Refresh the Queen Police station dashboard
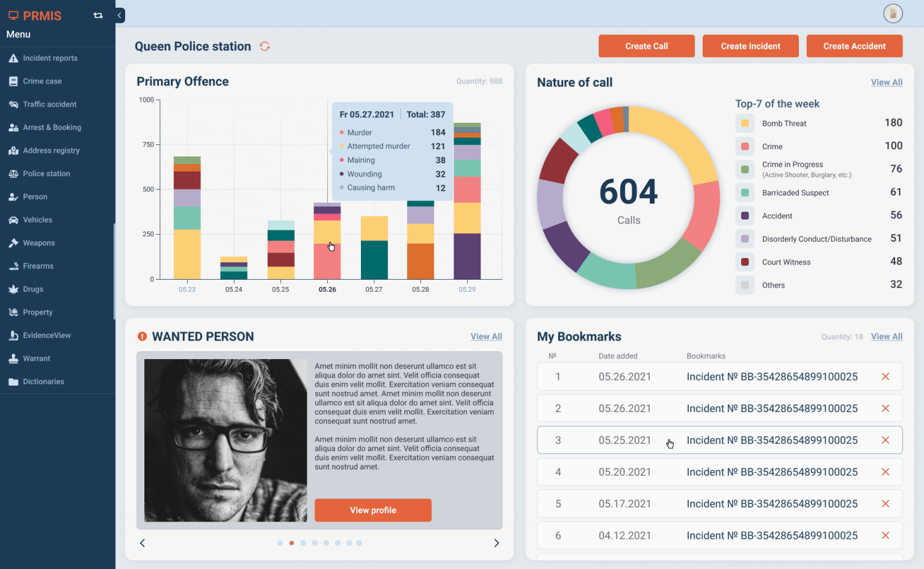This screenshot has width=924, height=569. coord(265,46)
